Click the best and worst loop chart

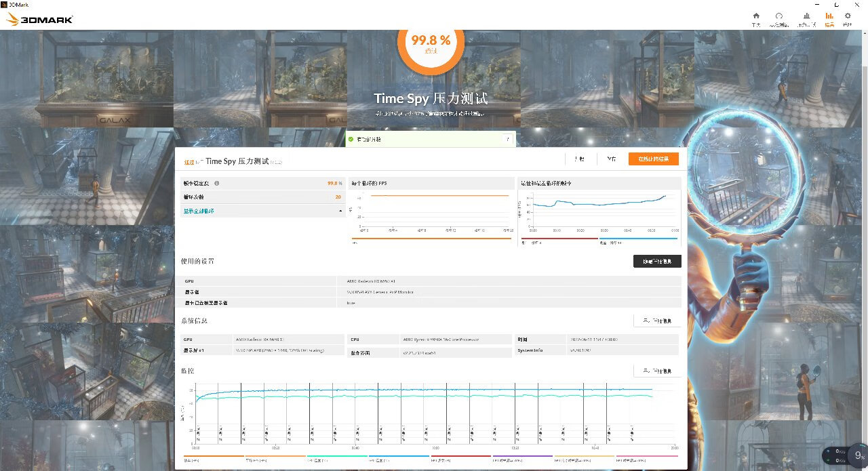point(599,211)
